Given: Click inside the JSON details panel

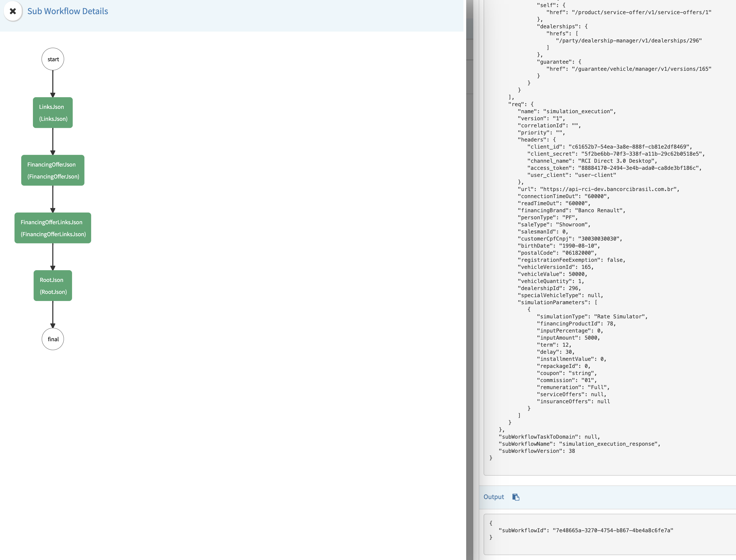Looking at the screenshot, I should click(600, 233).
